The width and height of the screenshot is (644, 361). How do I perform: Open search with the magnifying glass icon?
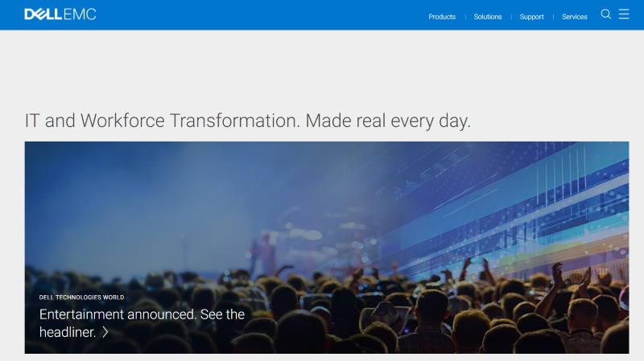(606, 14)
